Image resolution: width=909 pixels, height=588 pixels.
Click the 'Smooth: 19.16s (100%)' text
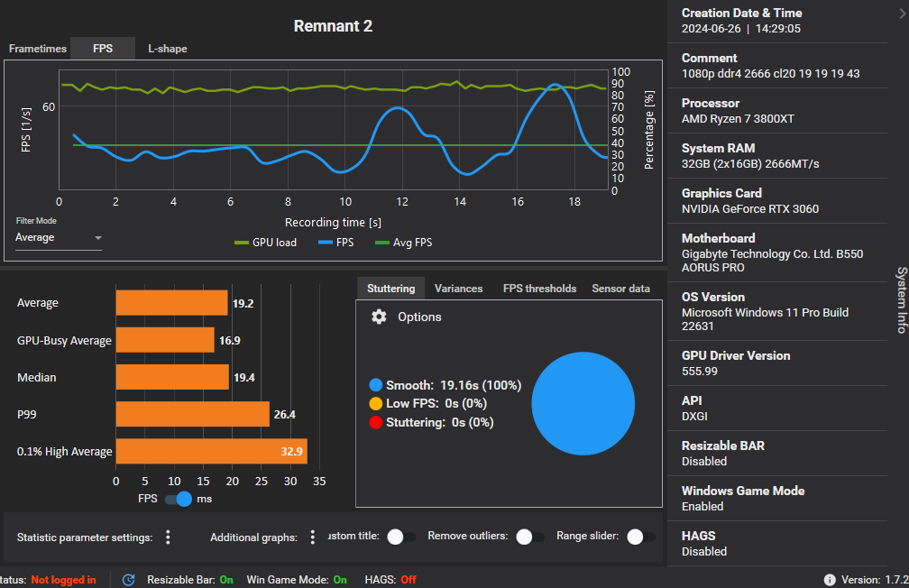[x=454, y=385]
